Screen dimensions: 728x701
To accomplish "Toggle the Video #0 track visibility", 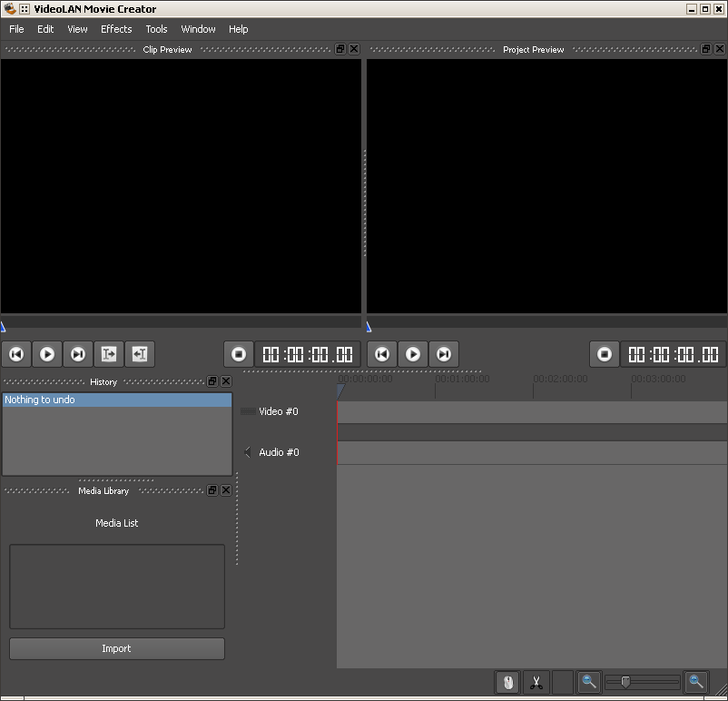I will click(247, 412).
